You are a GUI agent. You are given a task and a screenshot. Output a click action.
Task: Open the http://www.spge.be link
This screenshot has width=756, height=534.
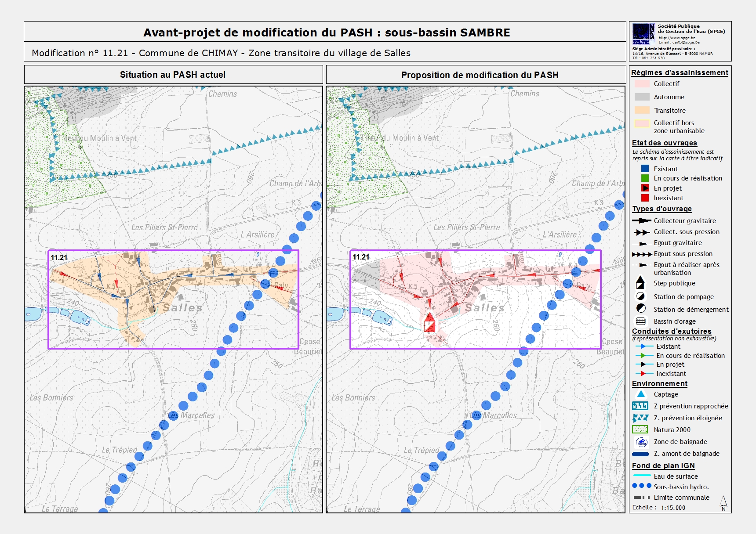[x=677, y=38]
